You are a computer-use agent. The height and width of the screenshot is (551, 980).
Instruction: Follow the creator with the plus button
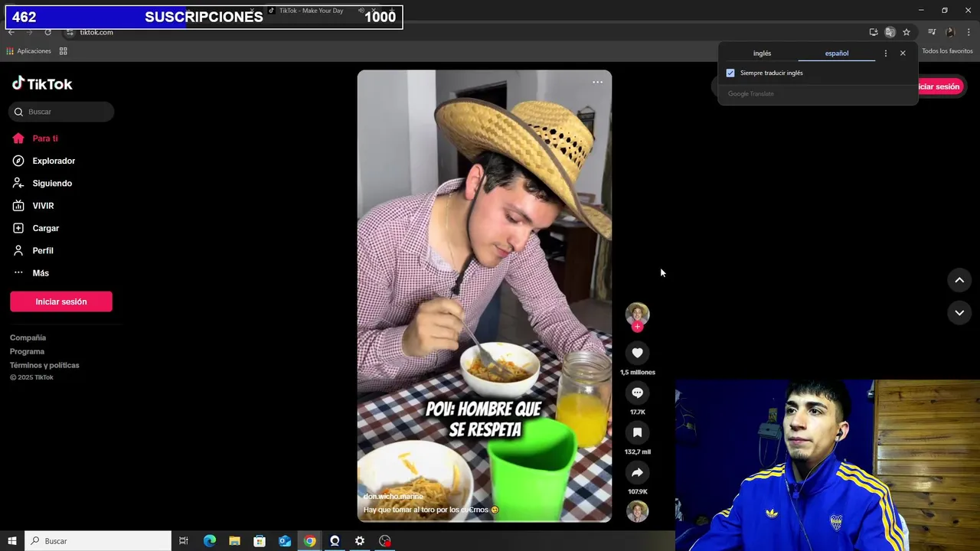[637, 327]
